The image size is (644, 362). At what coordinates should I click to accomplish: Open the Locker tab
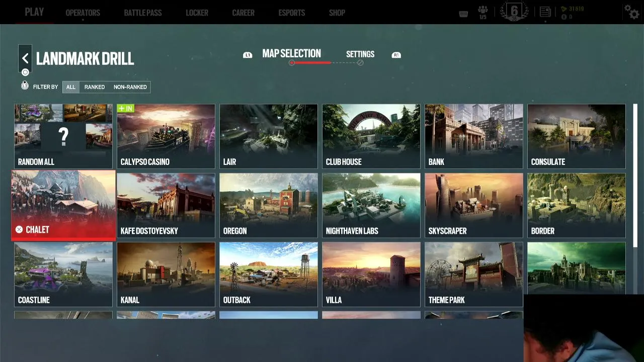(x=197, y=13)
